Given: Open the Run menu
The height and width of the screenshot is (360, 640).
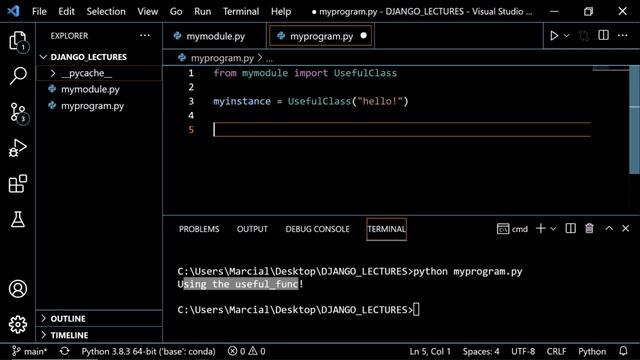Looking at the screenshot, I should tap(202, 11).
